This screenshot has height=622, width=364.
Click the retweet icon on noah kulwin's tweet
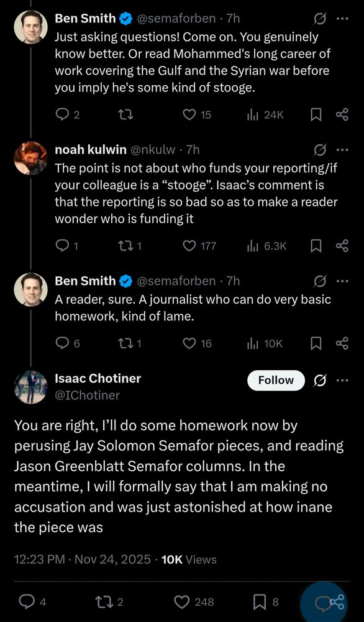pos(126,246)
